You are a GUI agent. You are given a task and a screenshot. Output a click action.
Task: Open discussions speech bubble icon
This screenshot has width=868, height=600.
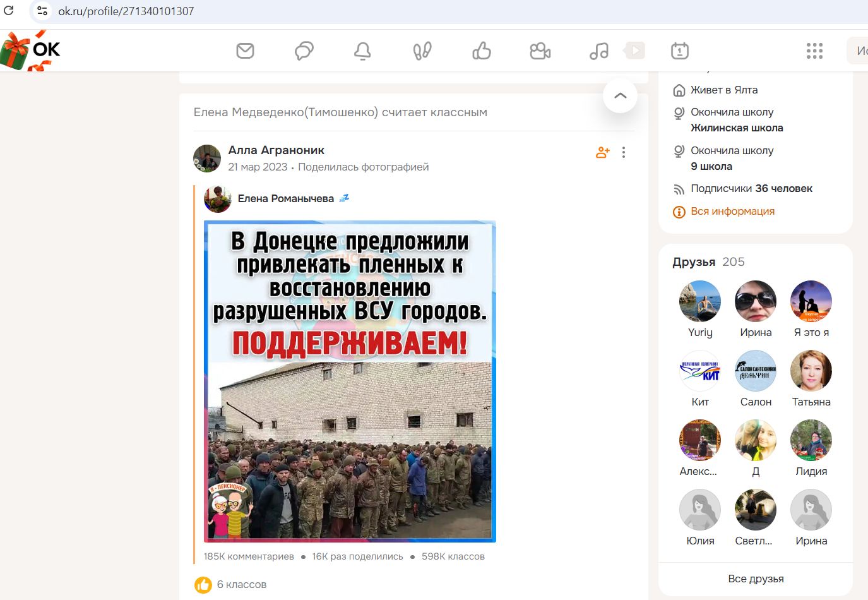(x=304, y=51)
